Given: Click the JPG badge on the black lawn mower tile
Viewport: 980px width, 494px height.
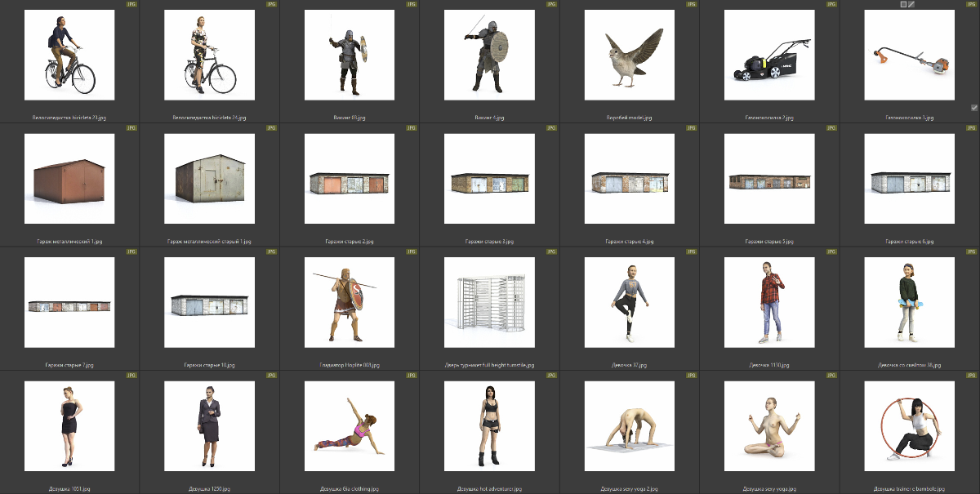Looking at the screenshot, I should click(831, 5).
